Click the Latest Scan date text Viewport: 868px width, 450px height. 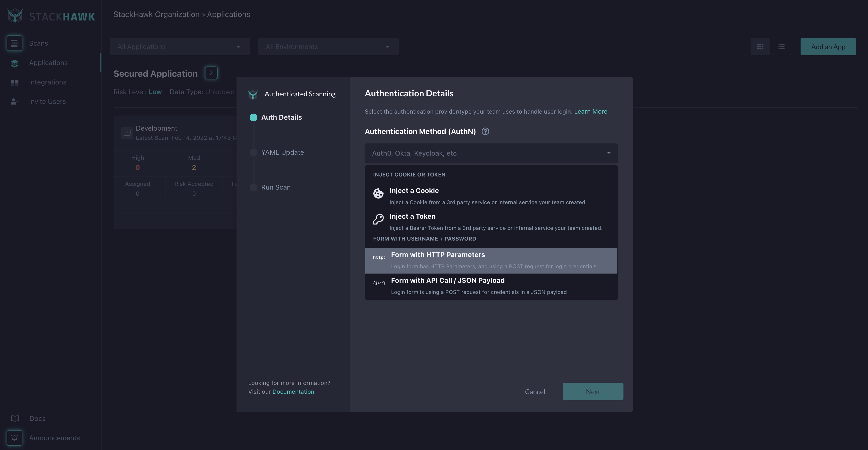tap(186, 138)
